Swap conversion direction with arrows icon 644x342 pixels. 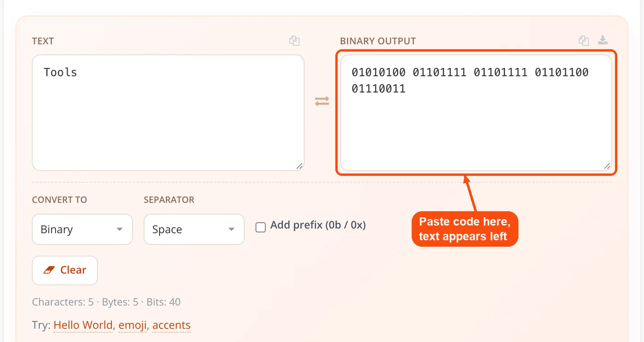click(x=322, y=101)
